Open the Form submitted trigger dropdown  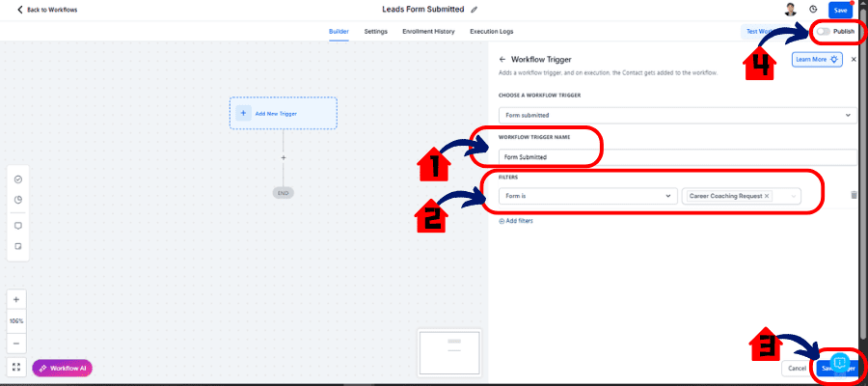677,115
